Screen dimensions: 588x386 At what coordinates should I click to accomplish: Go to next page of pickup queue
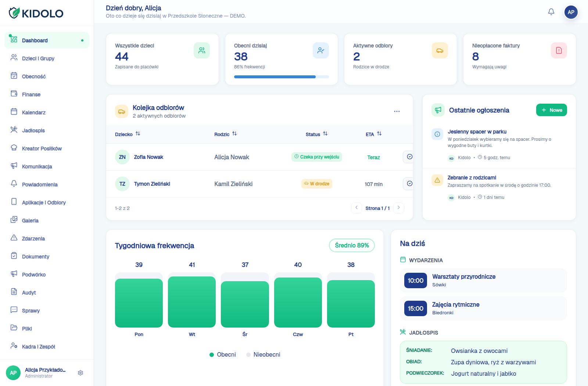(x=399, y=208)
